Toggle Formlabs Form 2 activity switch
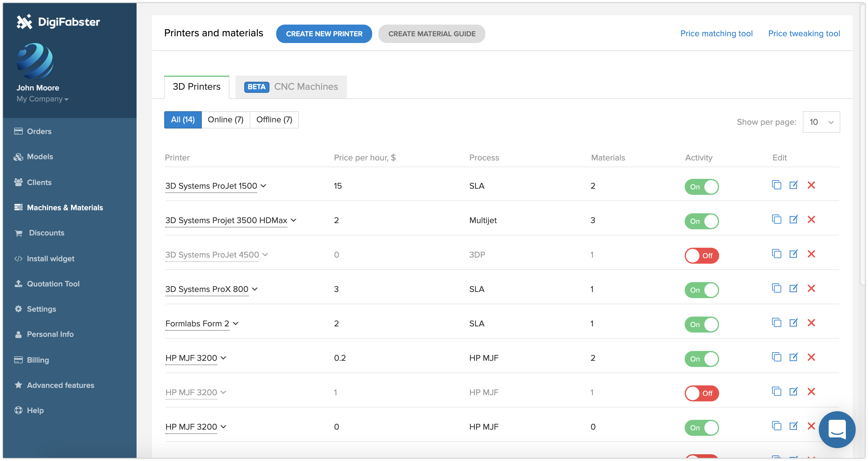The image size is (868, 461). (702, 325)
